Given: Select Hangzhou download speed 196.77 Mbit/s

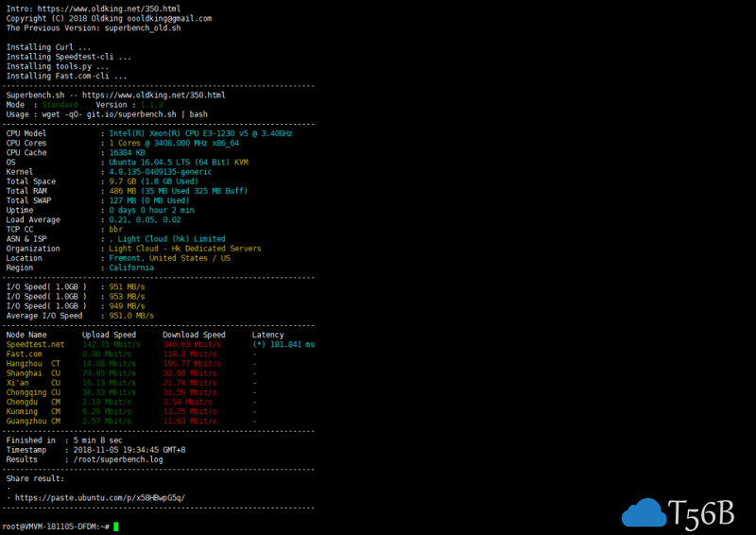Looking at the screenshot, I should 192,363.
